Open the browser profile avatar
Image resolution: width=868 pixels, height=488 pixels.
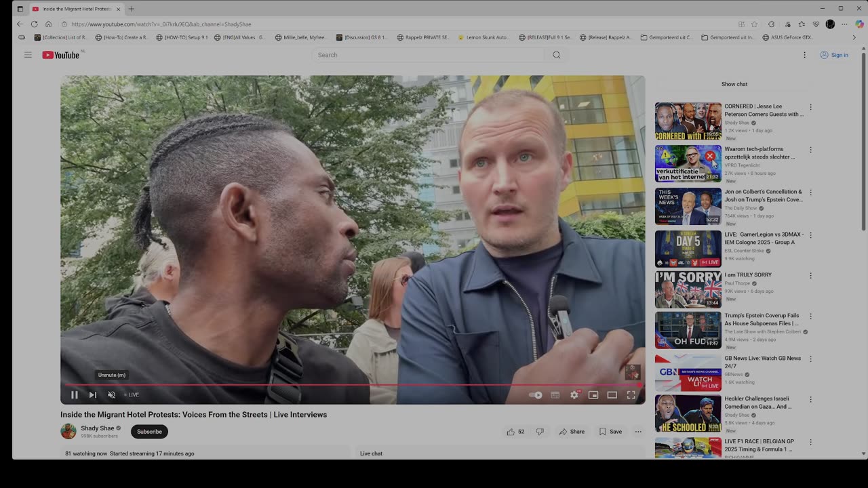pos(830,24)
